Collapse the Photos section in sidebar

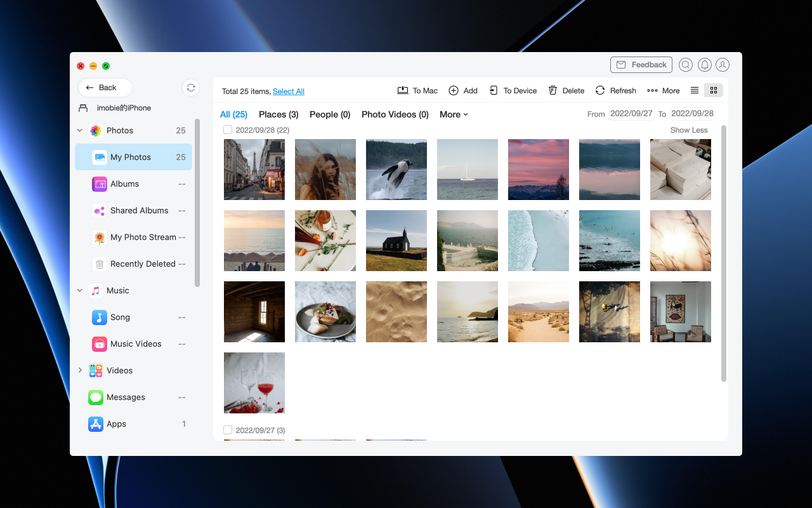pos(79,130)
